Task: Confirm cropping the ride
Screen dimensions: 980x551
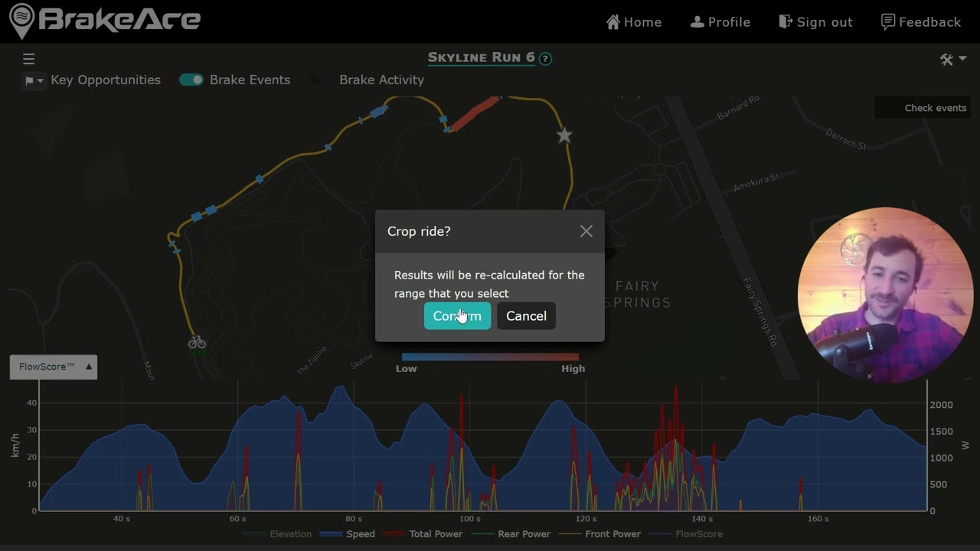Action: point(457,316)
